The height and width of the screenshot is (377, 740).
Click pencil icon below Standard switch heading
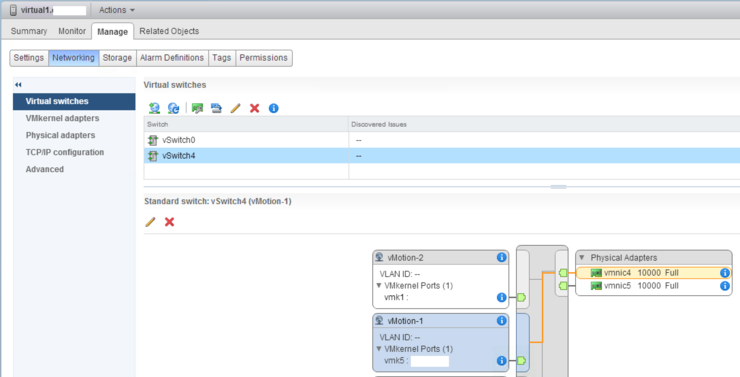coord(151,222)
